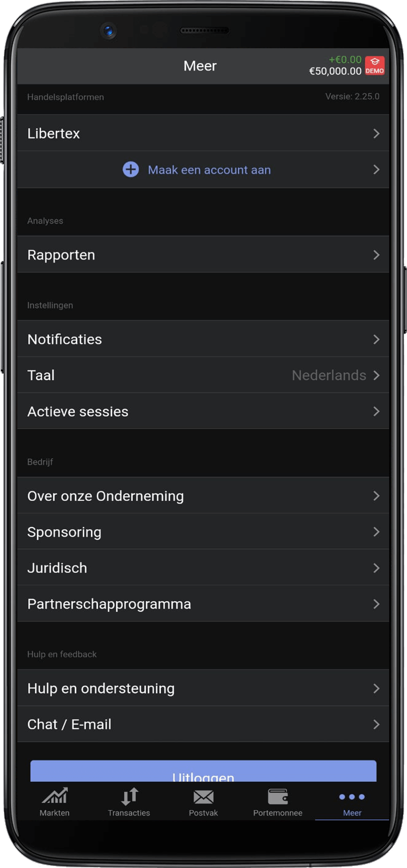Click the red DEMO account badge

tap(375, 66)
